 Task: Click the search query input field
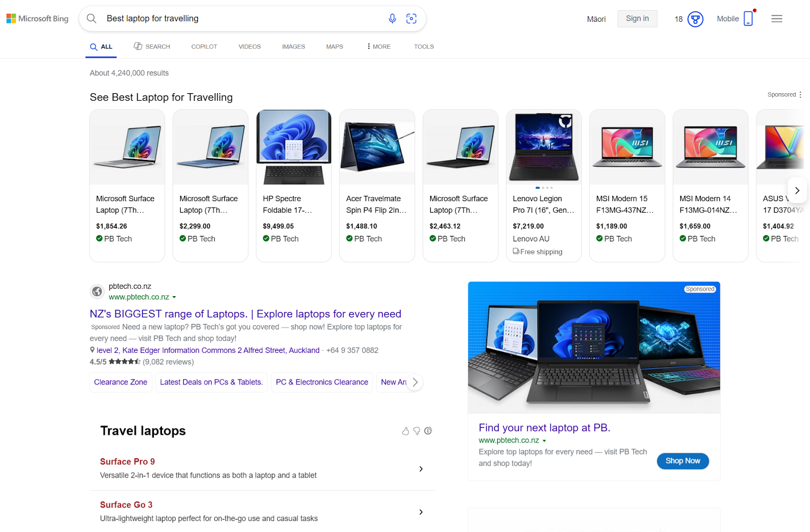pos(243,19)
